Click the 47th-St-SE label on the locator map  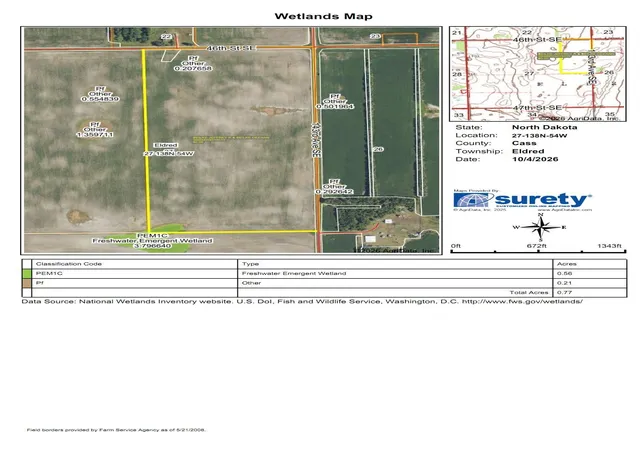pos(537,108)
